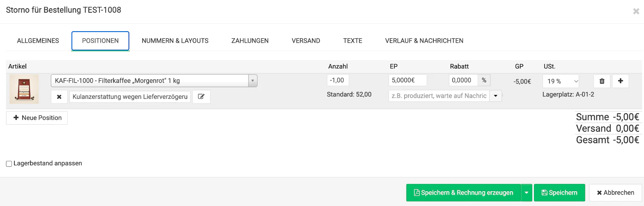644x206 pixels.
Task: Expand the position status suggestions arrow
Action: 496,96
